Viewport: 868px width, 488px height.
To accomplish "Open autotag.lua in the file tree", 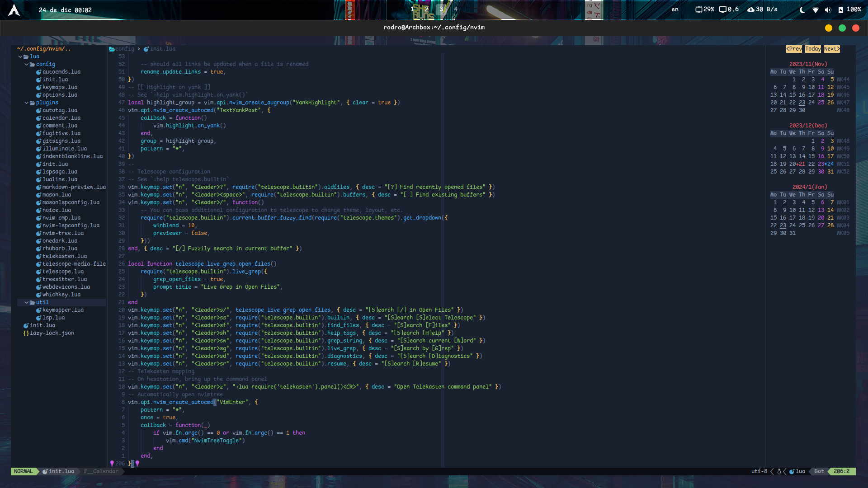I will [60, 110].
